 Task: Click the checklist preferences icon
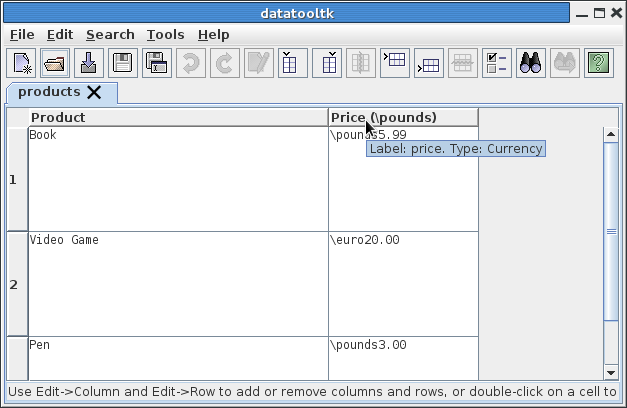point(496,63)
